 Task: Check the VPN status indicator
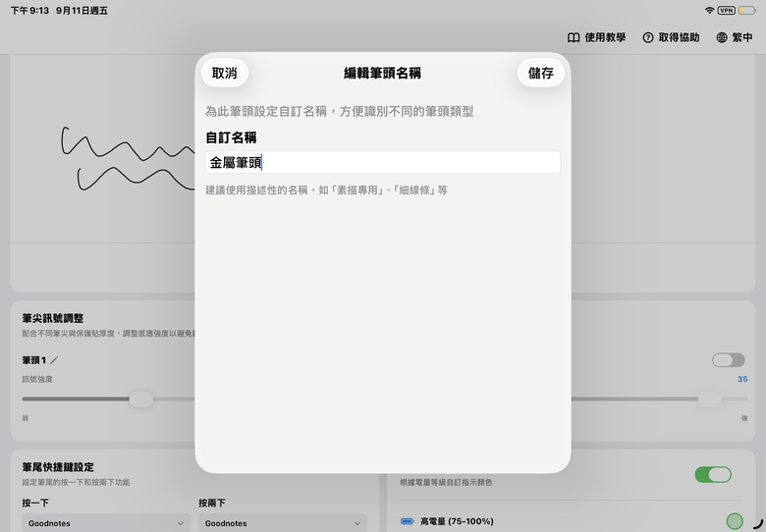click(x=727, y=10)
